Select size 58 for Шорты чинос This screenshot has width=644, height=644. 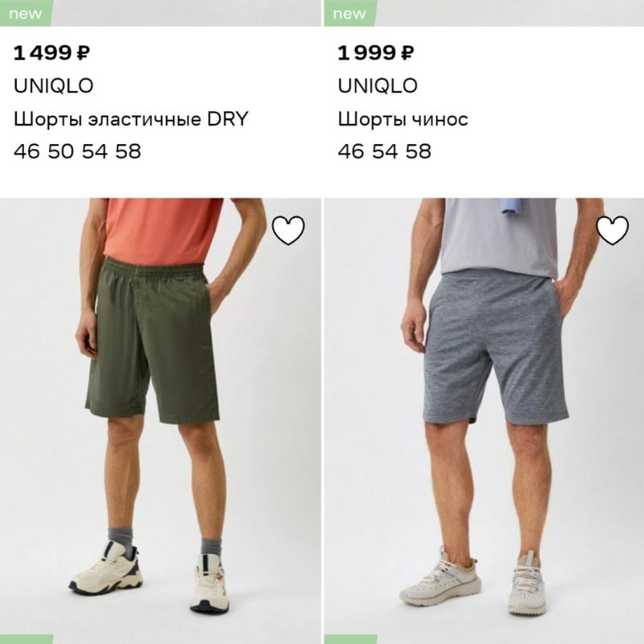tap(418, 151)
